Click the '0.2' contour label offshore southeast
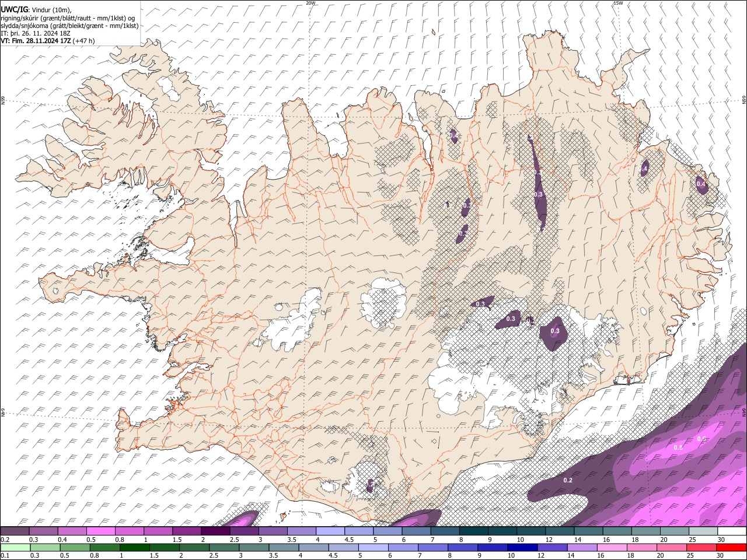 click(568, 480)
